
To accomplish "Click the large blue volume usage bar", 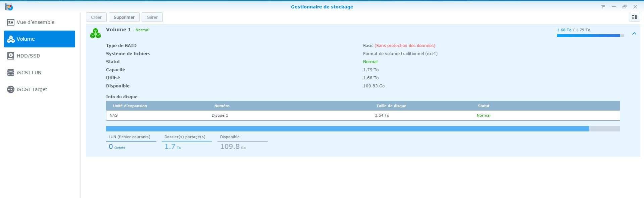I will 363,129.
